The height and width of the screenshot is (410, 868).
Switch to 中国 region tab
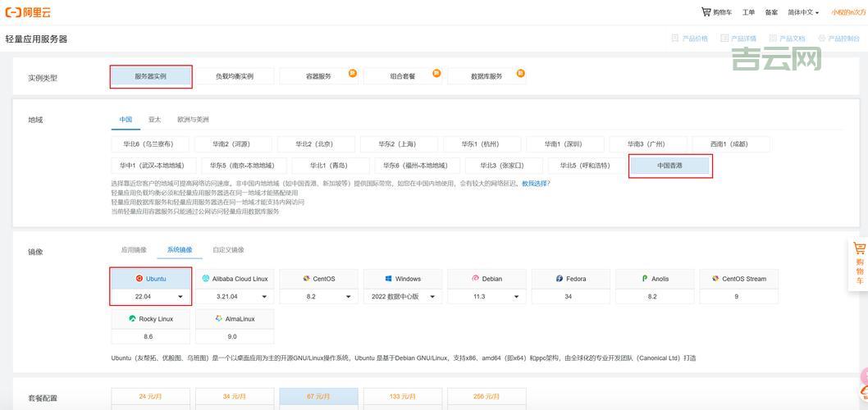[126, 120]
